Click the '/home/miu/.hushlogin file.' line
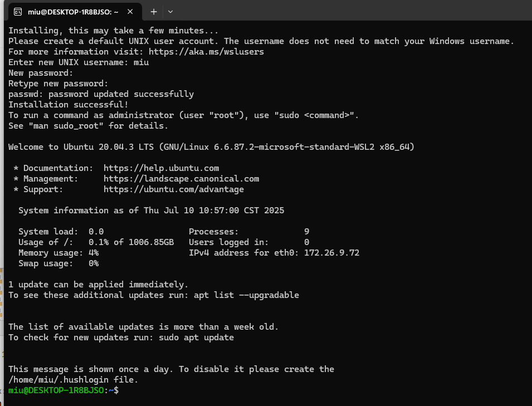The width and height of the screenshot is (532, 406). point(74,380)
